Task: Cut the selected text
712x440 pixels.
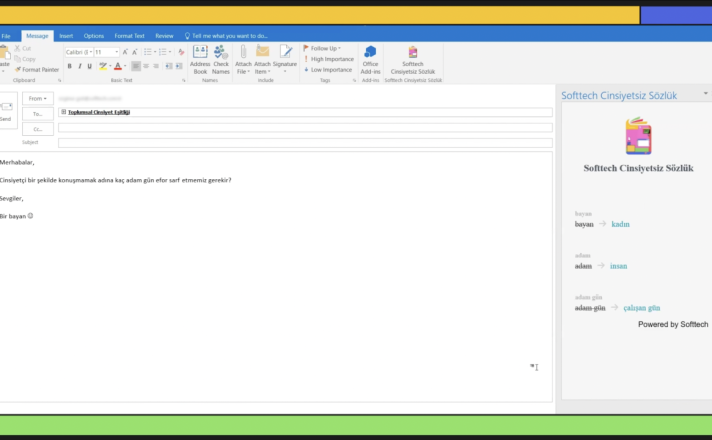Action: coord(23,48)
